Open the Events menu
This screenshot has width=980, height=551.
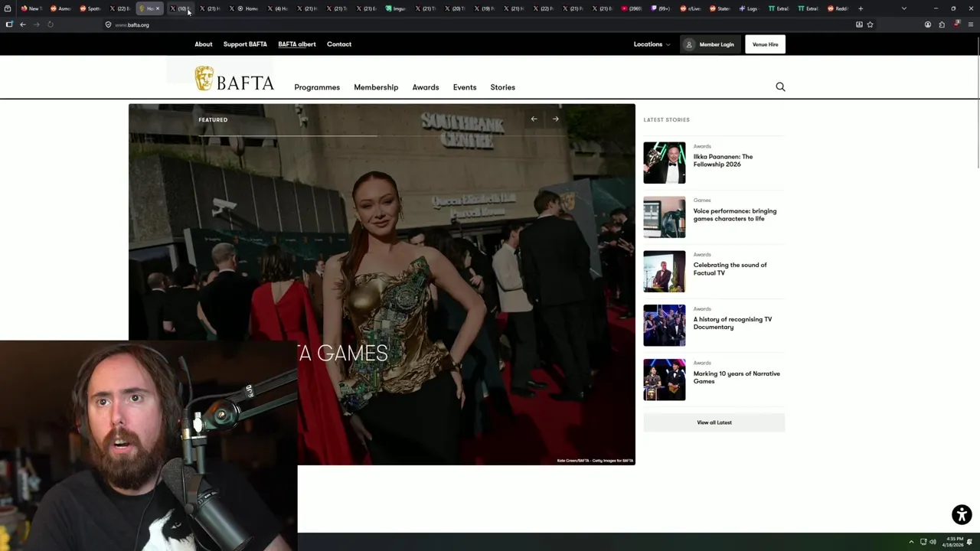(x=465, y=87)
